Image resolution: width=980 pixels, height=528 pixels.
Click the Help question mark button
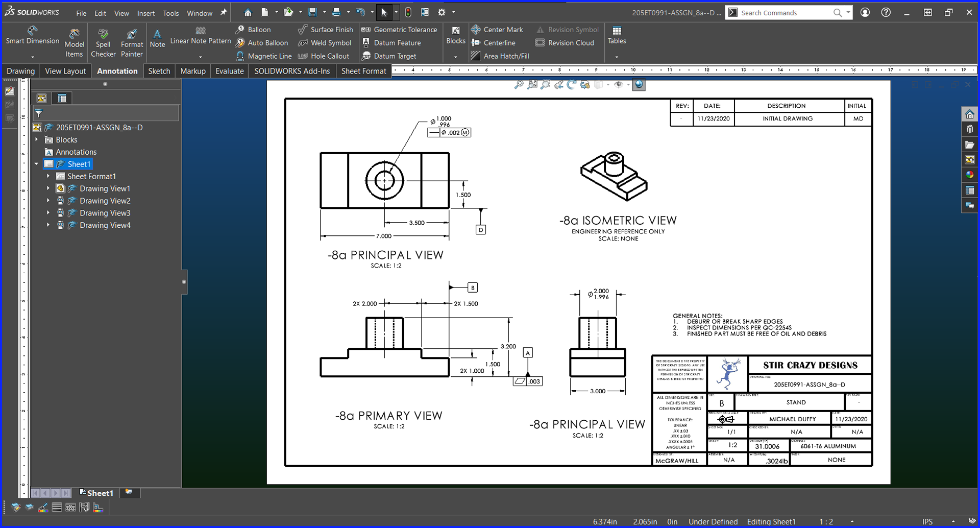click(886, 12)
